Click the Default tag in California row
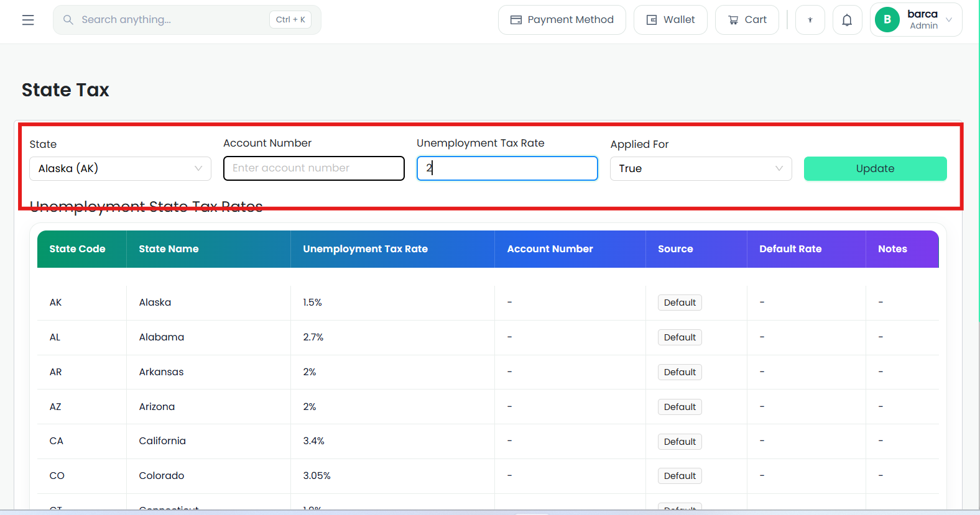 [680, 442]
